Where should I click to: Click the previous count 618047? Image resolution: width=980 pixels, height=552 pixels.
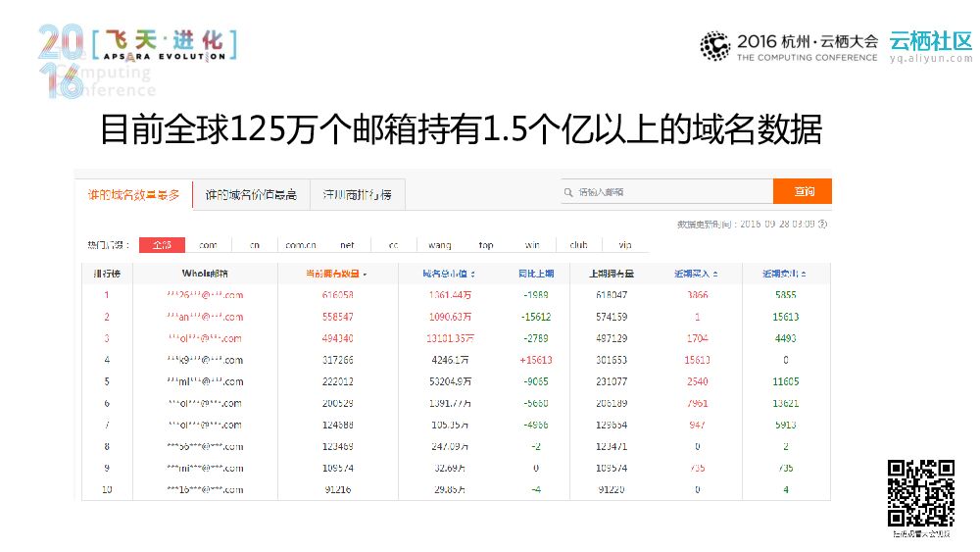pyautogui.click(x=612, y=295)
